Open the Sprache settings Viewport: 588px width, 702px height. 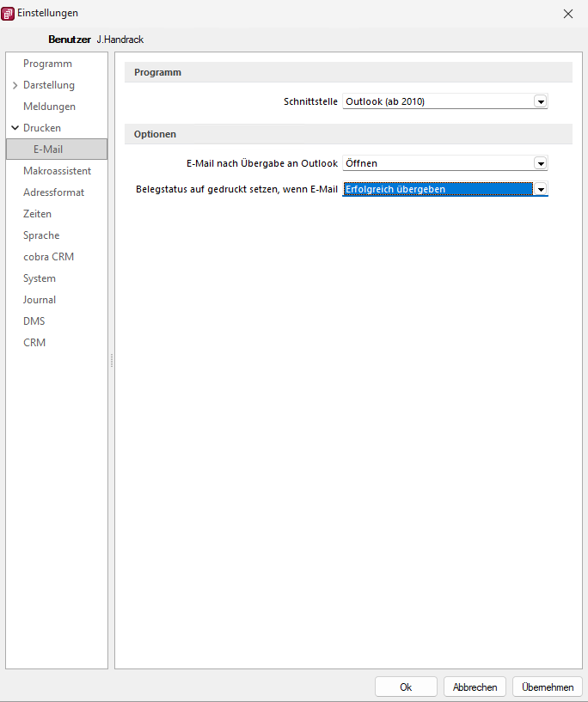point(41,235)
